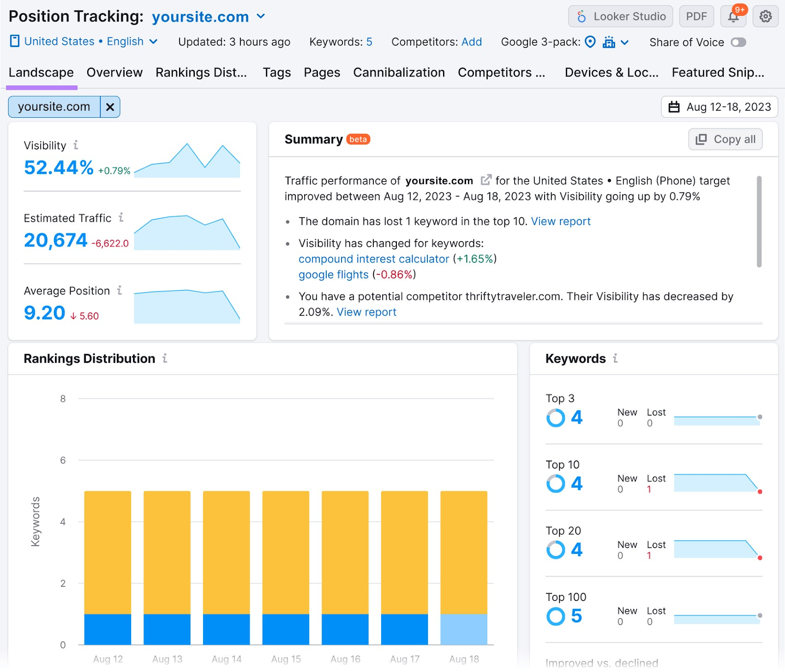Image resolution: width=785 pixels, height=672 pixels.
Task: Open the Rankings Distribution info tooltip
Action: pyautogui.click(x=165, y=358)
